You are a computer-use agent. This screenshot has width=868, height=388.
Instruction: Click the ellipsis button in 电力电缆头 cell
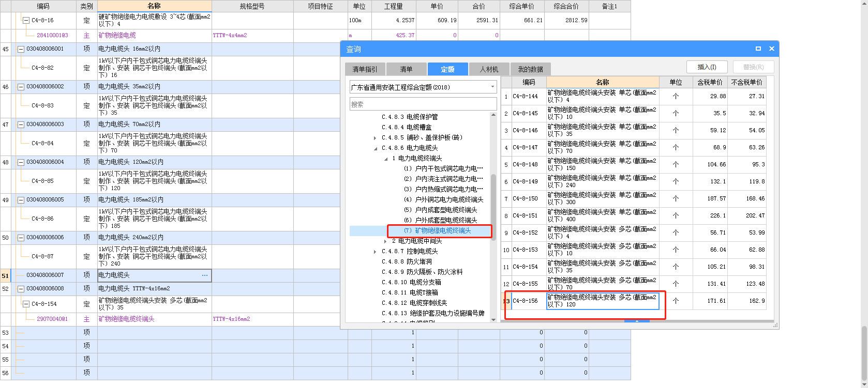coord(205,275)
